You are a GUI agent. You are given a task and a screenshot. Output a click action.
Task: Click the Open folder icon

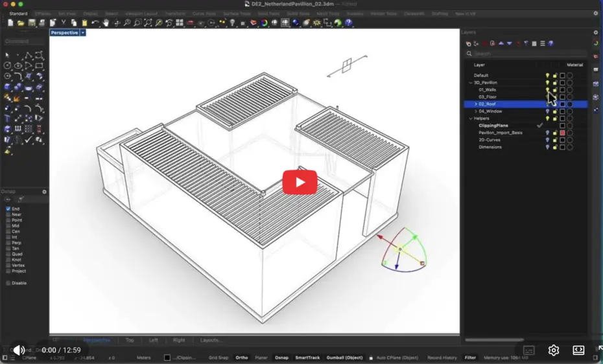tap(21, 23)
